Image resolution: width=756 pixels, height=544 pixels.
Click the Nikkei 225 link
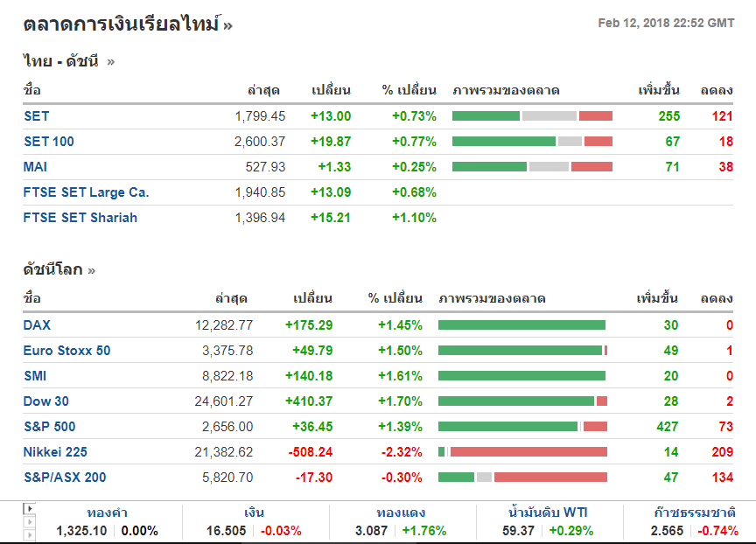[56, 452]
